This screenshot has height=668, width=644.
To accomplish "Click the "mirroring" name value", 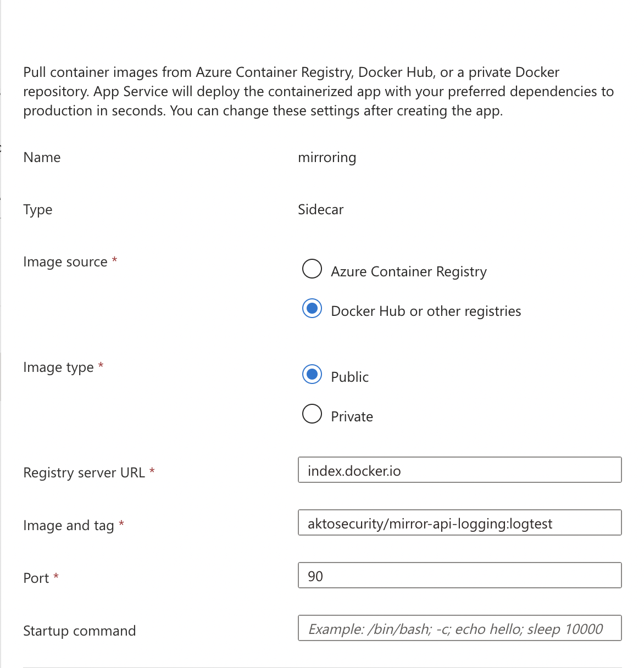I will point(327,158).
